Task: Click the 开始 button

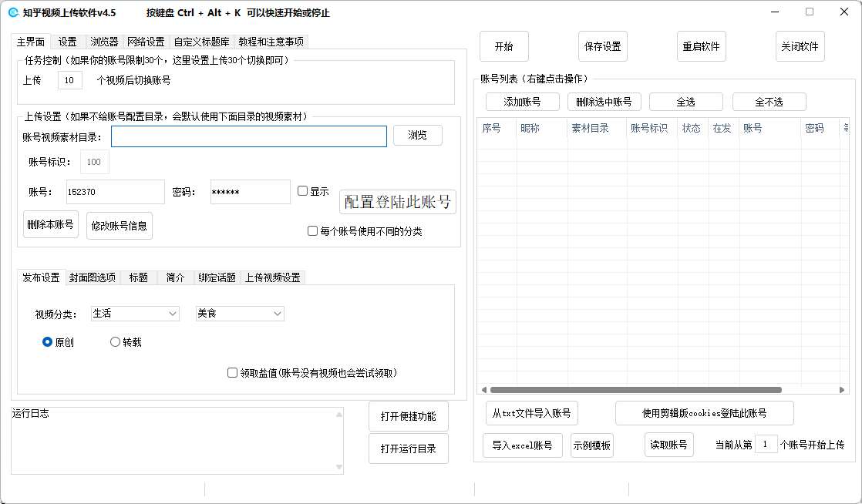Action: pos(504,46)
